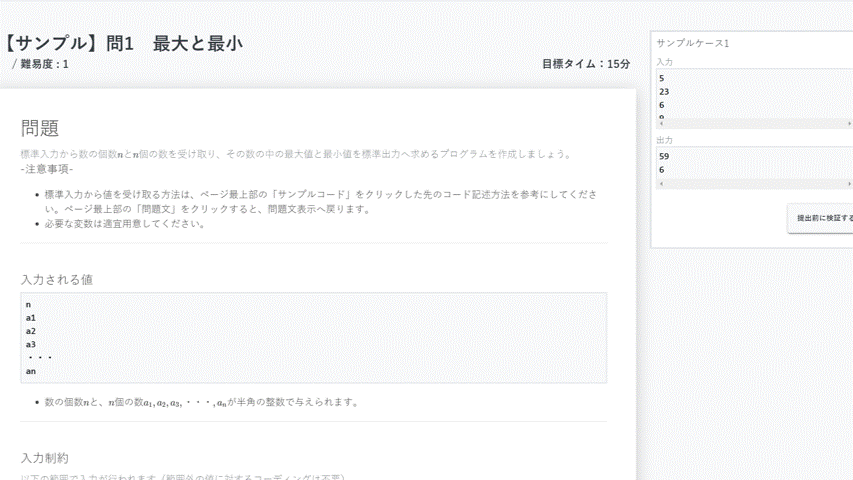
Task: Click the sample output horizontal scrollbar track
Action: coord(754,184)
